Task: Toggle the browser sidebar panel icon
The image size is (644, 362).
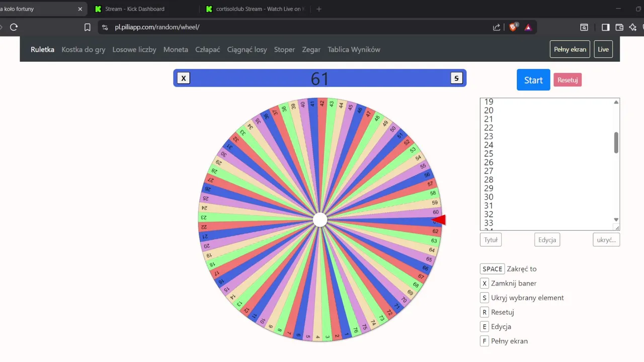Action: (606, 27)
